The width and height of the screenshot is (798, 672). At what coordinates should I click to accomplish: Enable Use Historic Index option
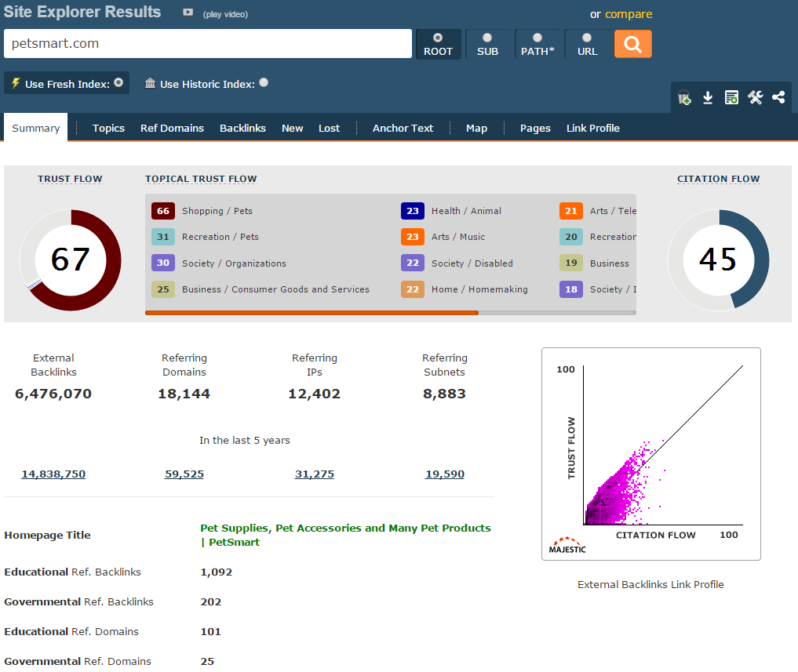point(264,82)
